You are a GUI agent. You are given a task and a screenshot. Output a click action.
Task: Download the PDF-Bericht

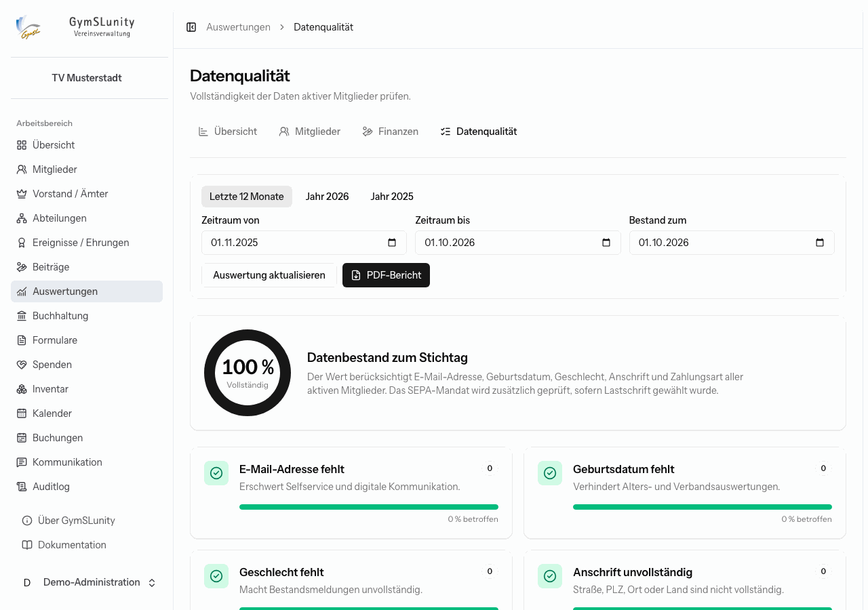click(386, 275)
